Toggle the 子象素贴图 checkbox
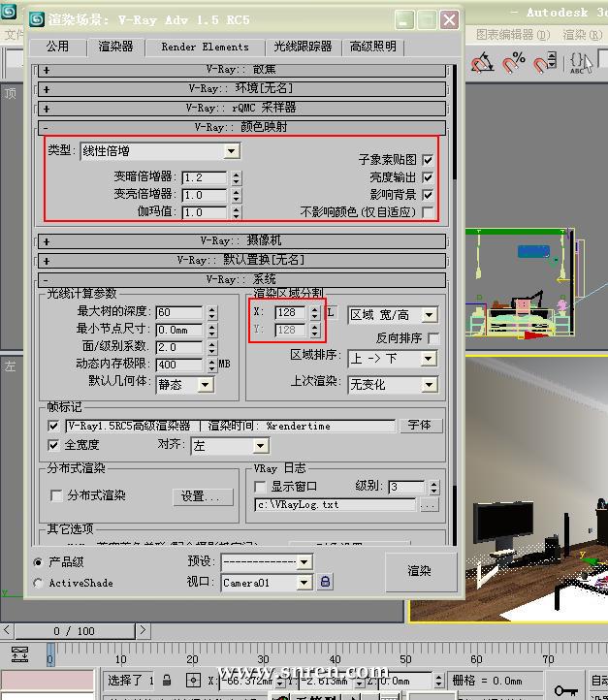 428,160
